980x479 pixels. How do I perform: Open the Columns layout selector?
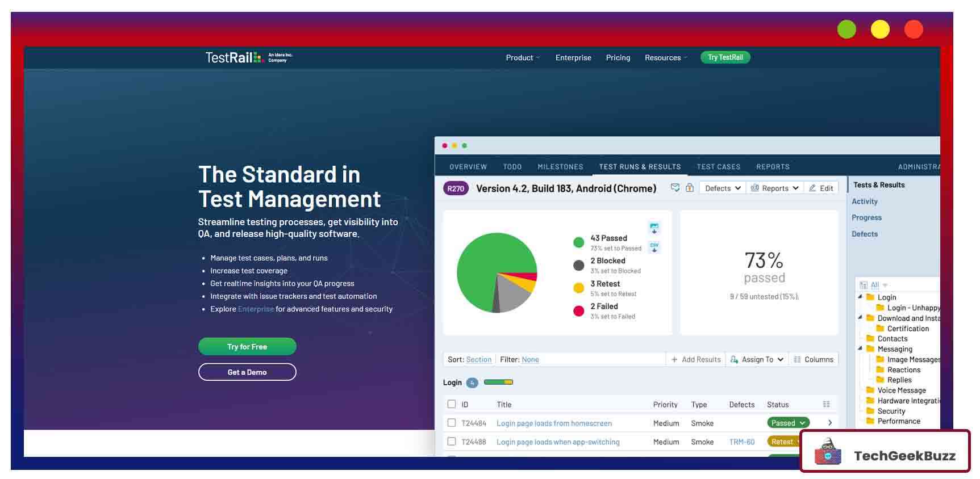click(x=813, y=360)
